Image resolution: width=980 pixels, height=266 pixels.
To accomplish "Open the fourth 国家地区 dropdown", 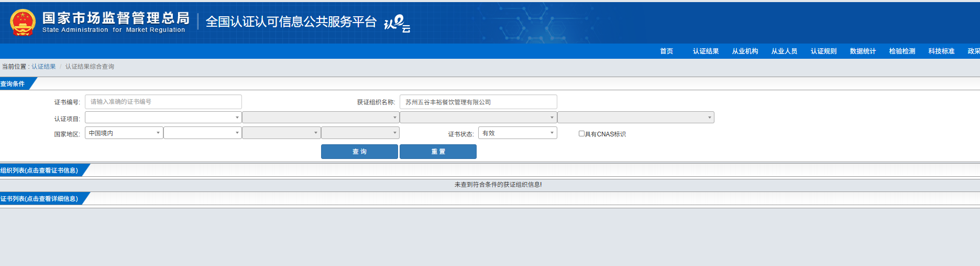I will coord(360,133).
